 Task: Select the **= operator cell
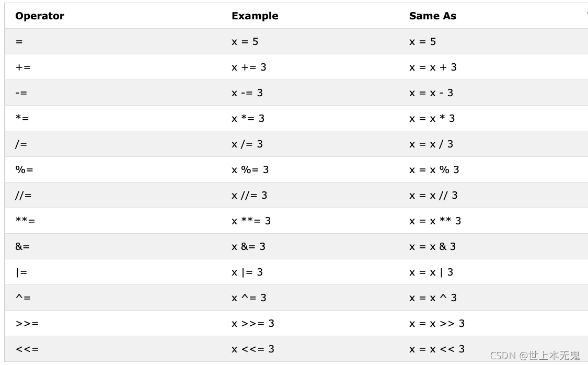pyautogui.click(x=25, y=221)
